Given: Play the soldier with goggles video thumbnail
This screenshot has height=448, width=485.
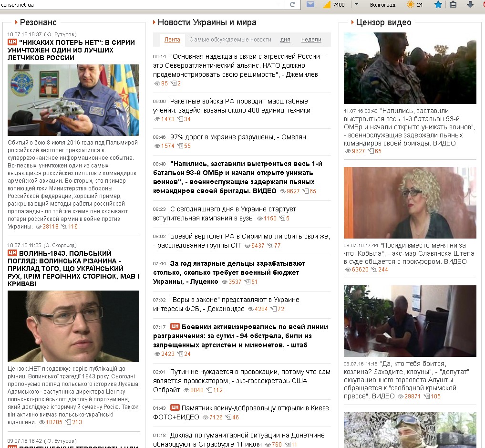Looking at the screenshot, I should coord(410,430).
